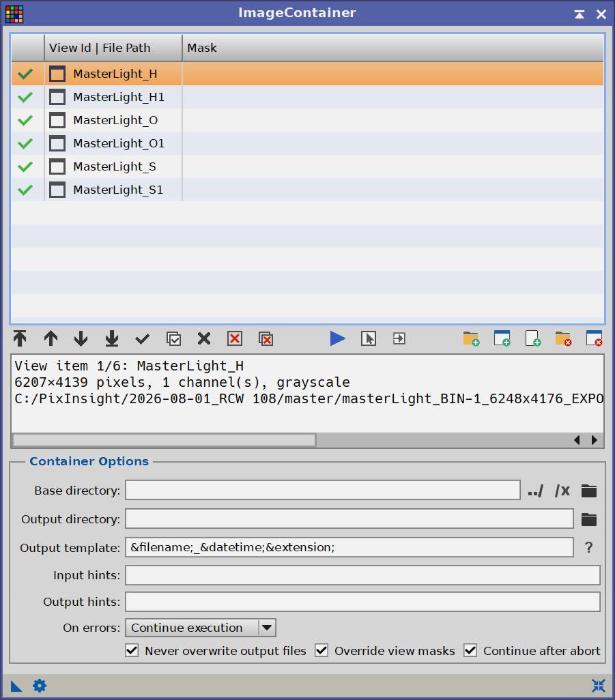Click the scroll right arrow in info panel

[x=594, y=440]
